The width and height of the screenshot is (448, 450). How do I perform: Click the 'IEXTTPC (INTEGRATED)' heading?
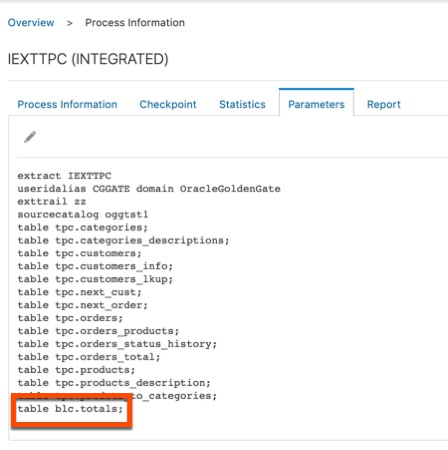(88, 59)
